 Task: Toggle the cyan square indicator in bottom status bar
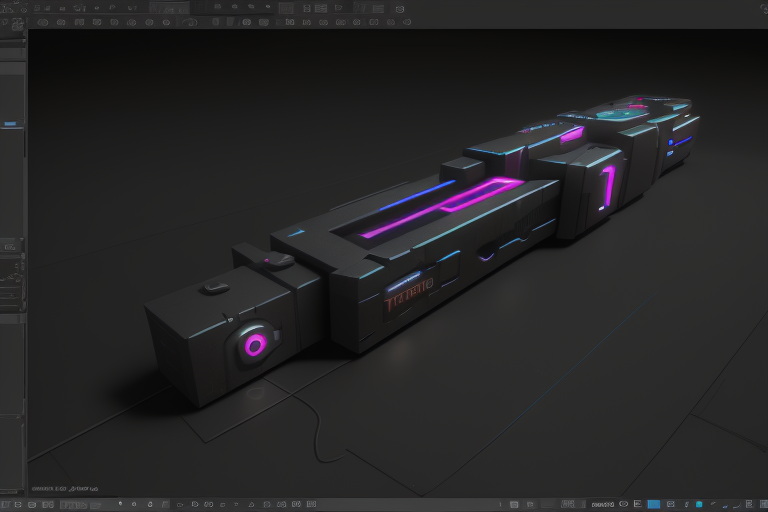(x=699, y=505)
